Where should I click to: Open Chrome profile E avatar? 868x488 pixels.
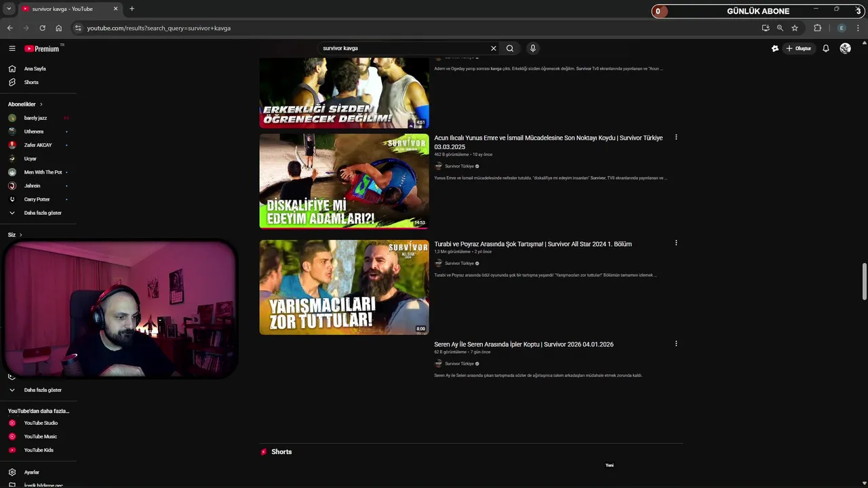[842, 28]
